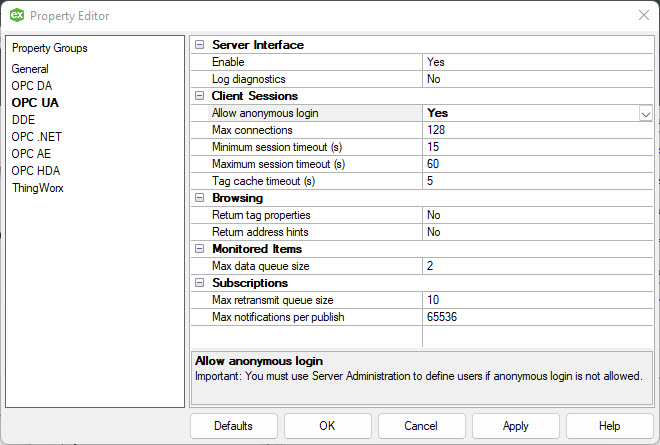Click the Log diagnostics value cell

(538, 79)
